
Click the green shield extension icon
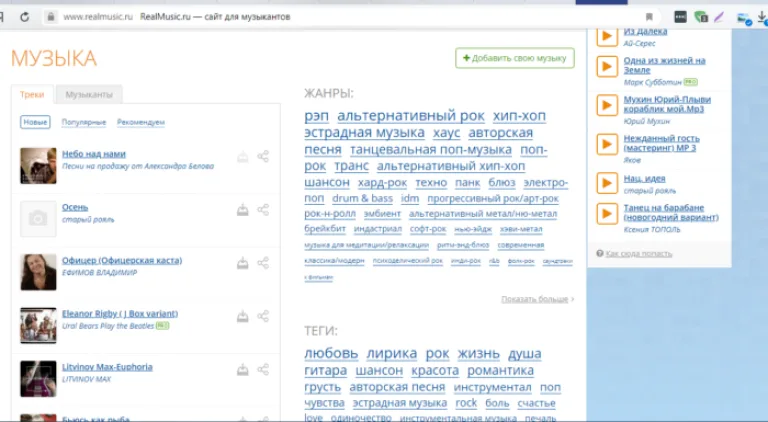[701, 17]
